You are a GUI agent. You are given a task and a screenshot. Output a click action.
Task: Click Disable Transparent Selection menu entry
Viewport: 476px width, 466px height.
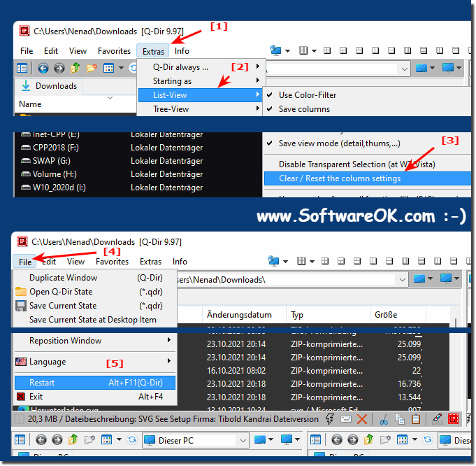click(x=356, y=164)
